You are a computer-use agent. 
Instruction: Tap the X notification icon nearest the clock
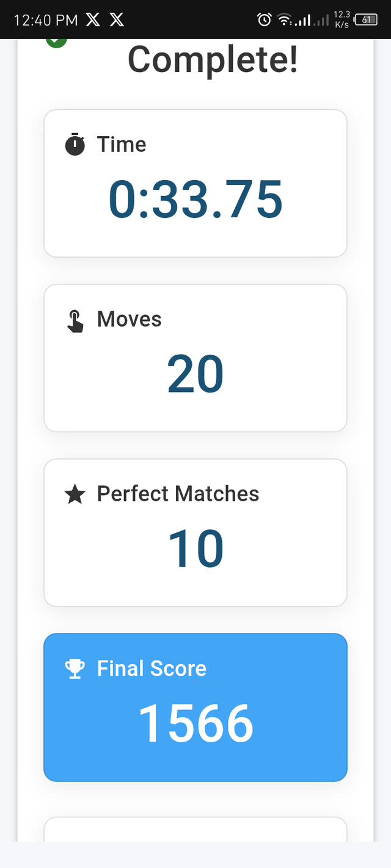click(x=93, y=20)
